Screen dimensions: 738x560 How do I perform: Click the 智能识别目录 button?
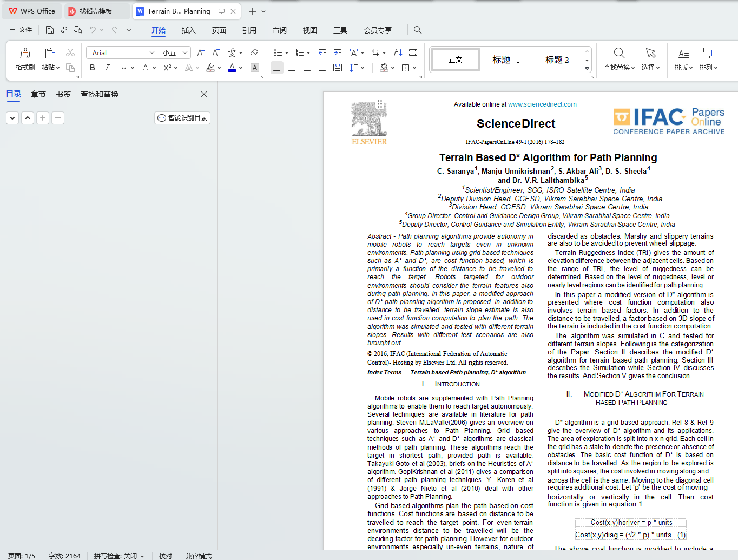tap(182, 118)
